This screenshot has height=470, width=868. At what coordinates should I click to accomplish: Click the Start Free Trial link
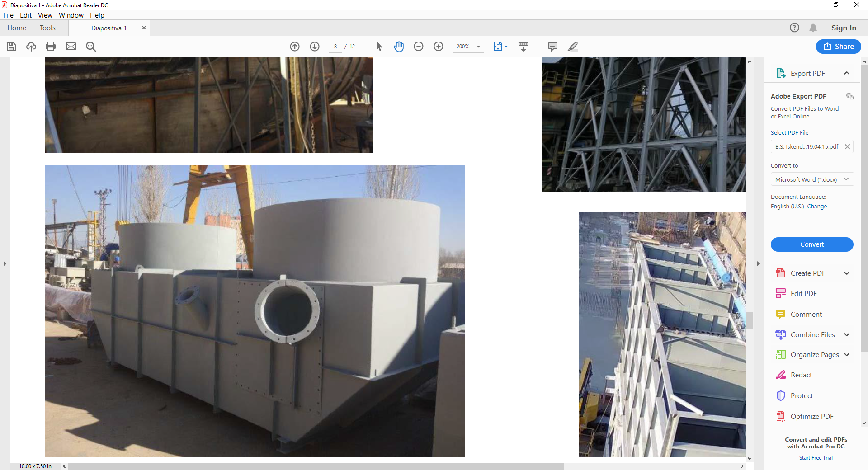(816, 457)
